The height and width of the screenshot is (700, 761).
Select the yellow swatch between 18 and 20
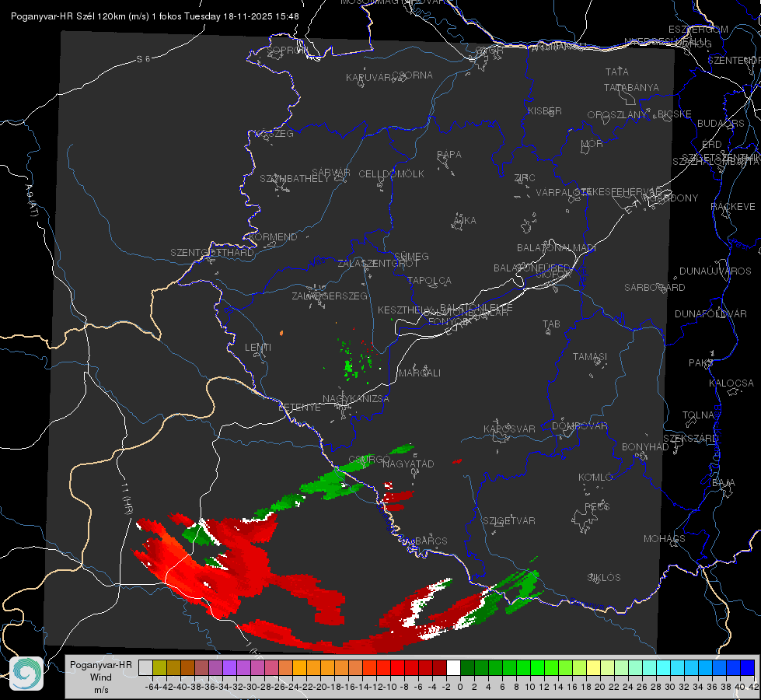593,667
